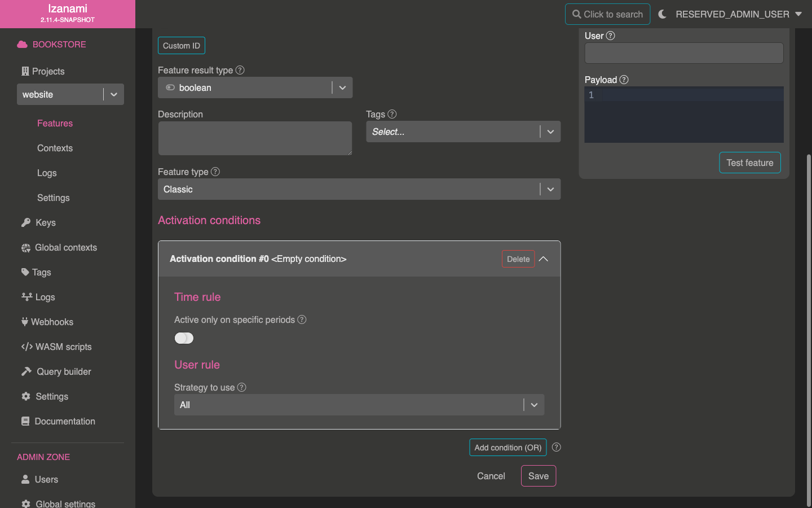812x508 pixels.
Task: Click help icon beside Tags label
Action: pyautogui.click(x=392, y=114)
